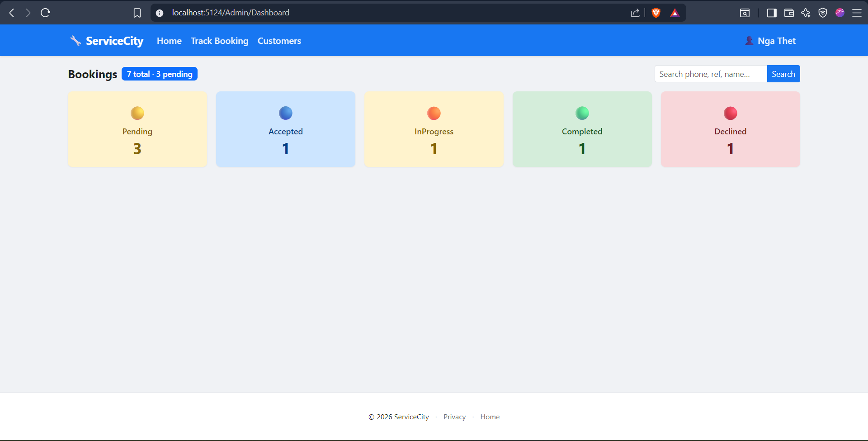This screenshot has width=868, height=441.
Task: Select the Accepted card label
Action: pos(286,132)
